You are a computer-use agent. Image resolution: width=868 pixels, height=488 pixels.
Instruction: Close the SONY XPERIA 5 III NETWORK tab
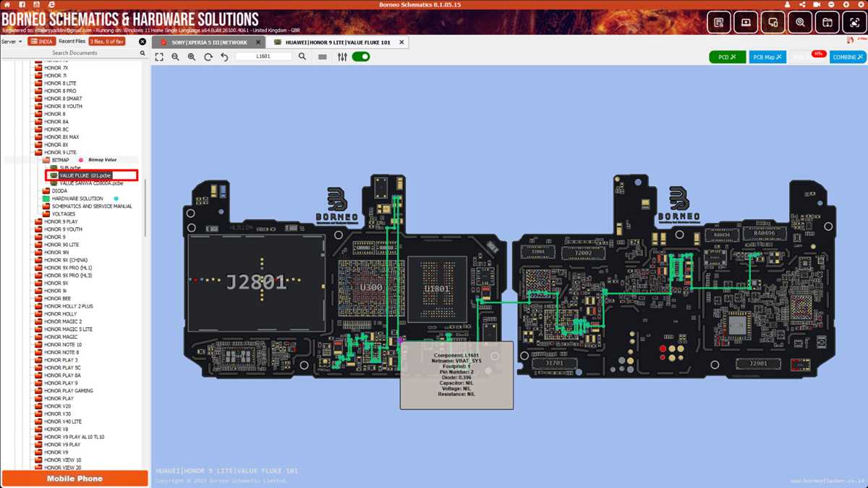259,42
